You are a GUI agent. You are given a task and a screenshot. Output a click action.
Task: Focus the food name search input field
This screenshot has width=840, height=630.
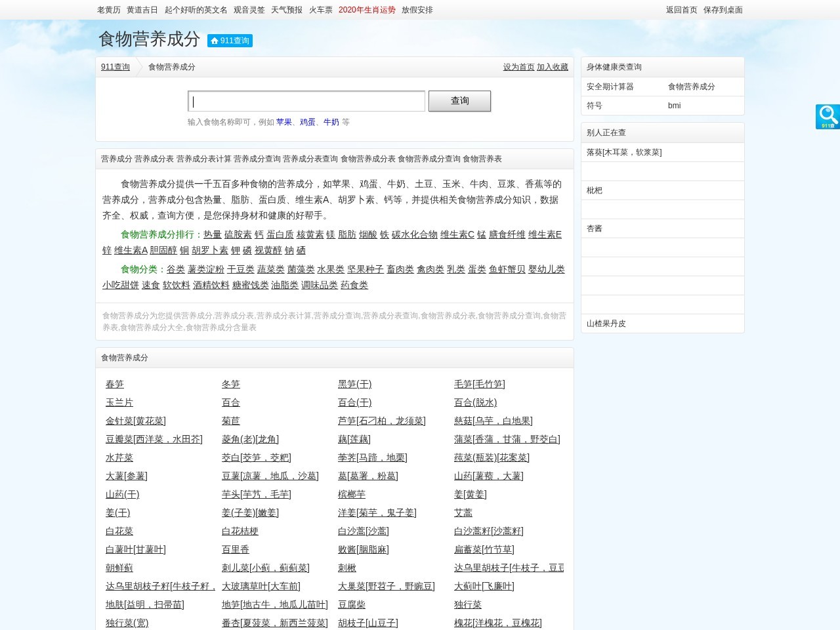tap(306, 101)
